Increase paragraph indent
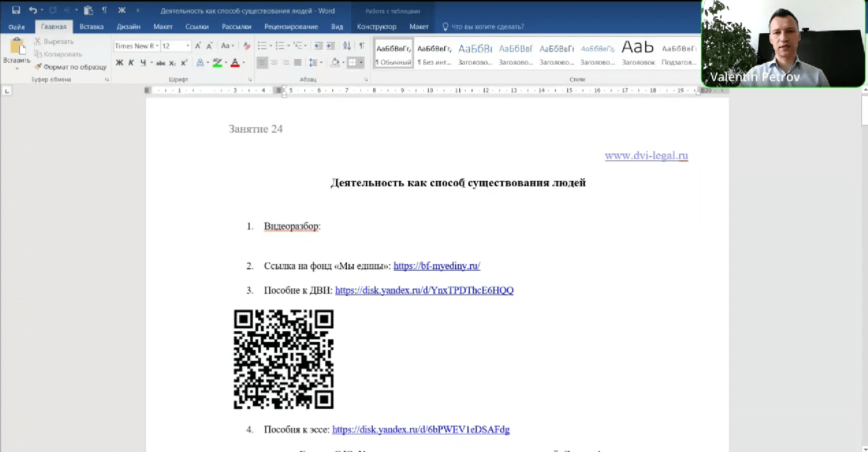 (330, 46)
